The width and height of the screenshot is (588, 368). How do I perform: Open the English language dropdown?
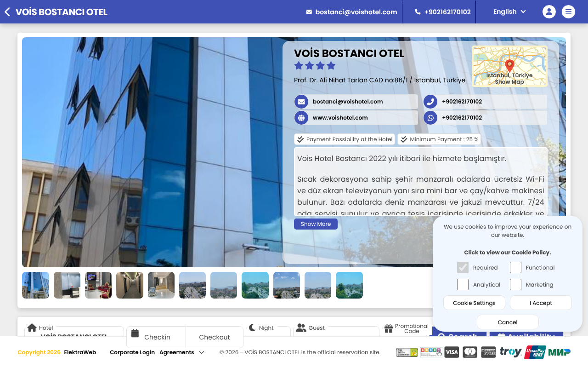(509, 12)
